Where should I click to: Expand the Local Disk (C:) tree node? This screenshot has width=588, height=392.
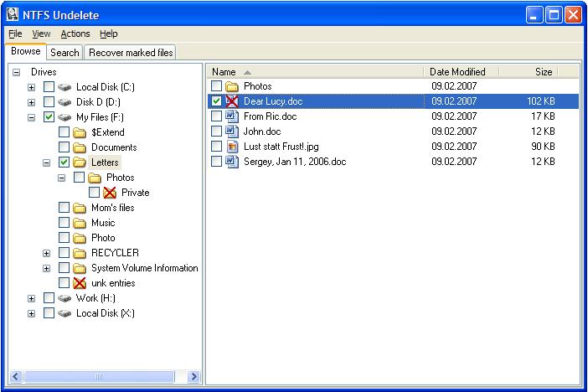(31, 87)
